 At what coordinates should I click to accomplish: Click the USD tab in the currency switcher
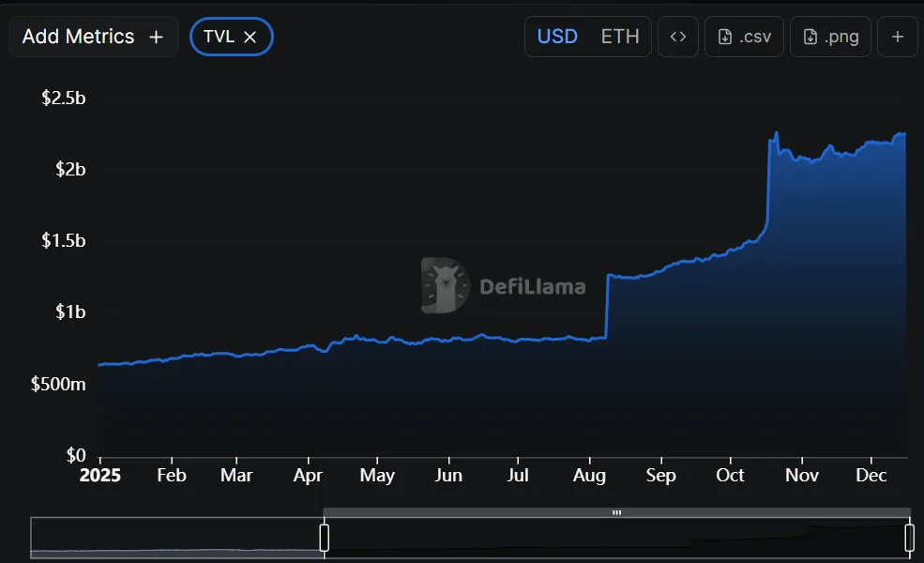point(557,36)
